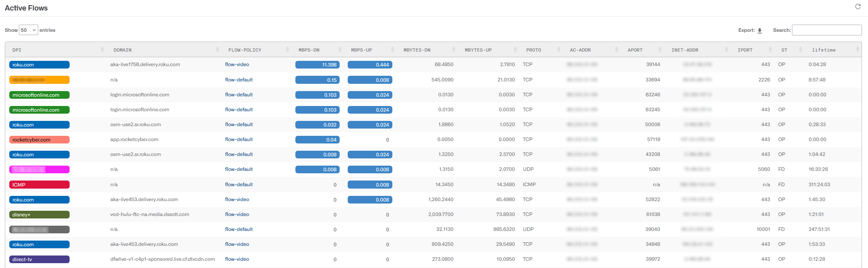Image resolution: width=868 pixels, height=268 pixels.
Task: Click the 545.0090 MBYTES-DN value
Action: click(x=442, y=80)
